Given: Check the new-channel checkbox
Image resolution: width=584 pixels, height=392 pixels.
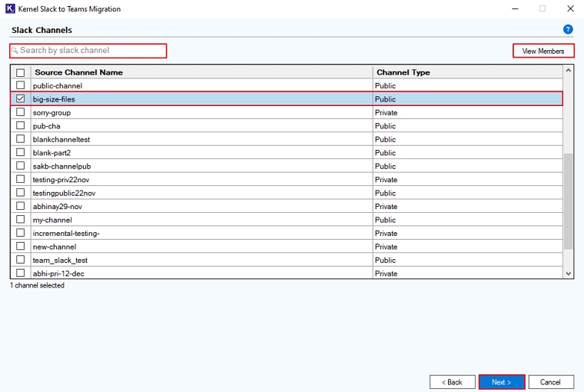Looking at the screenshot, I should click(21, 246).
